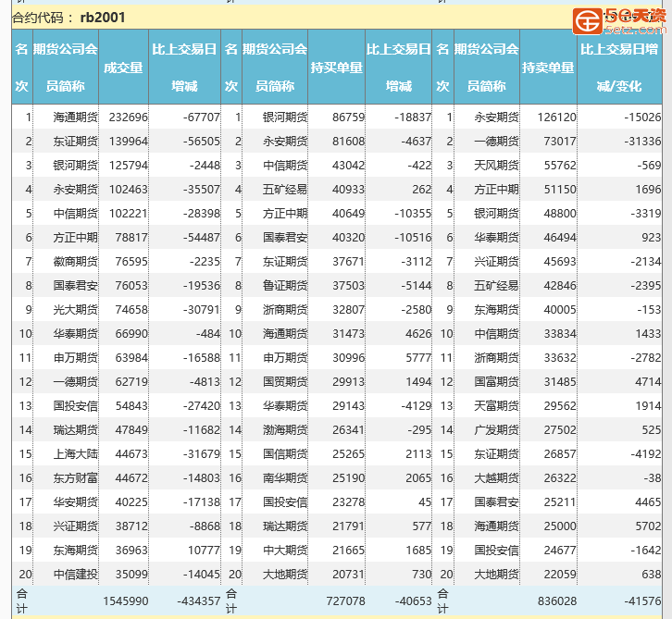Click total long positions 727078

pyautogui.click(x=345, y=601)
